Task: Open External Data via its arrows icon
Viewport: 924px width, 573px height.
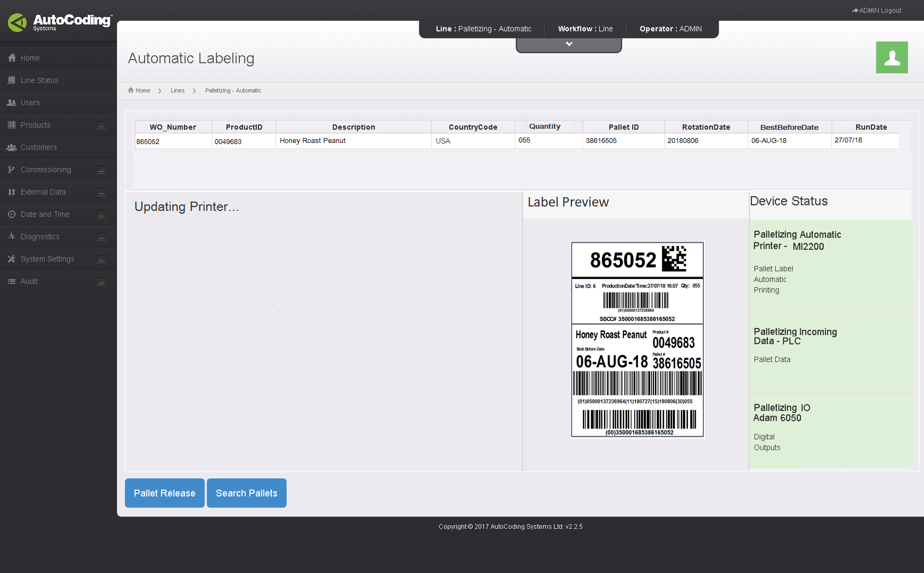Action: pos(12,192)
